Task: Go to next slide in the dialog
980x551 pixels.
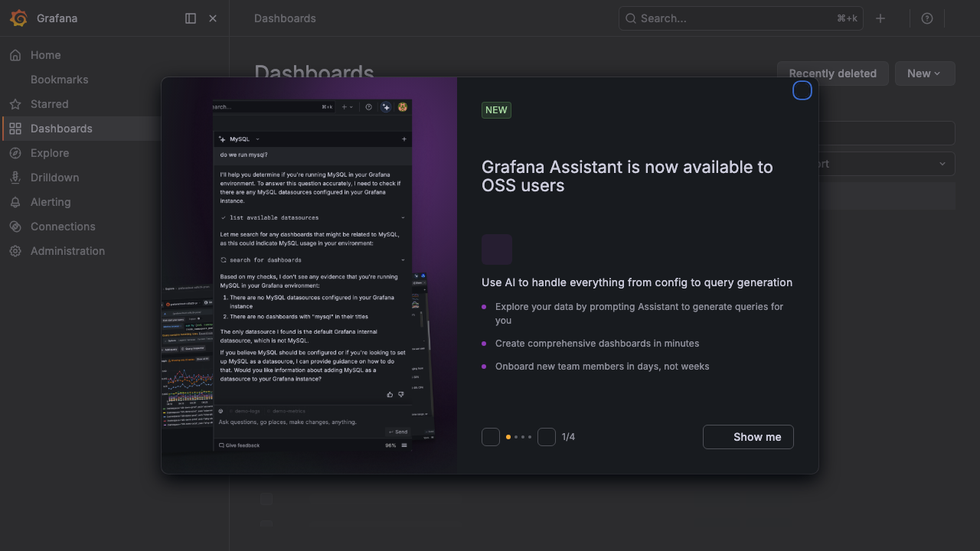Action: (x=547, y=437)
